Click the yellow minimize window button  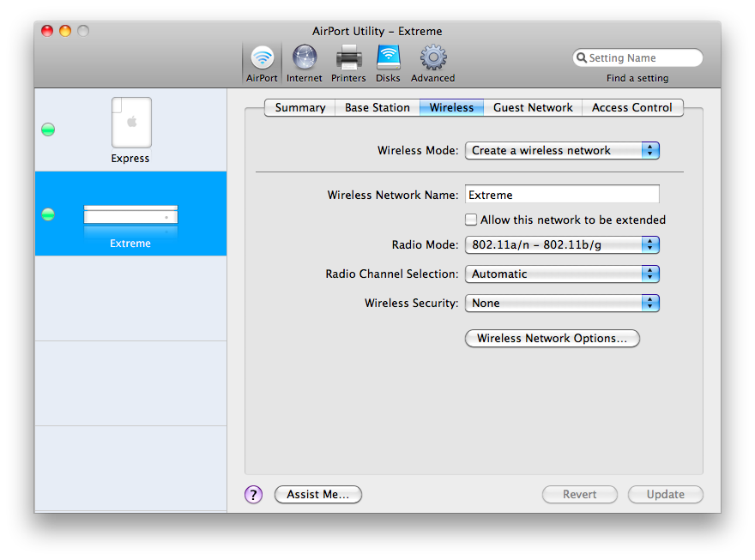(65, 31)
